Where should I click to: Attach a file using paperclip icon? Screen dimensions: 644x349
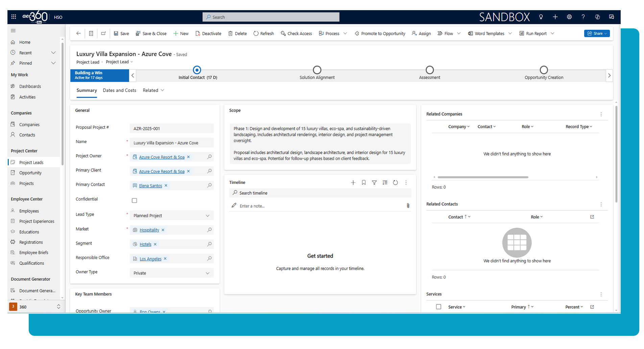click(x=408, y=206)
